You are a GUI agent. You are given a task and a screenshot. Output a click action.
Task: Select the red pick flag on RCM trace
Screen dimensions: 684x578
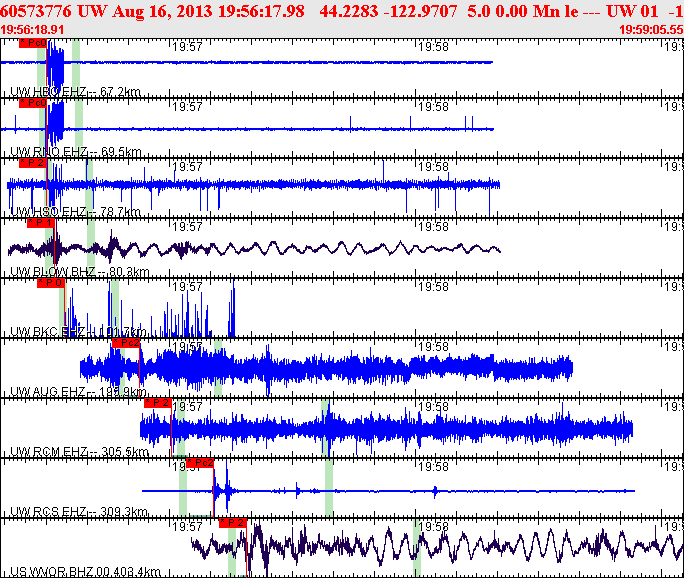coord(157,403)
